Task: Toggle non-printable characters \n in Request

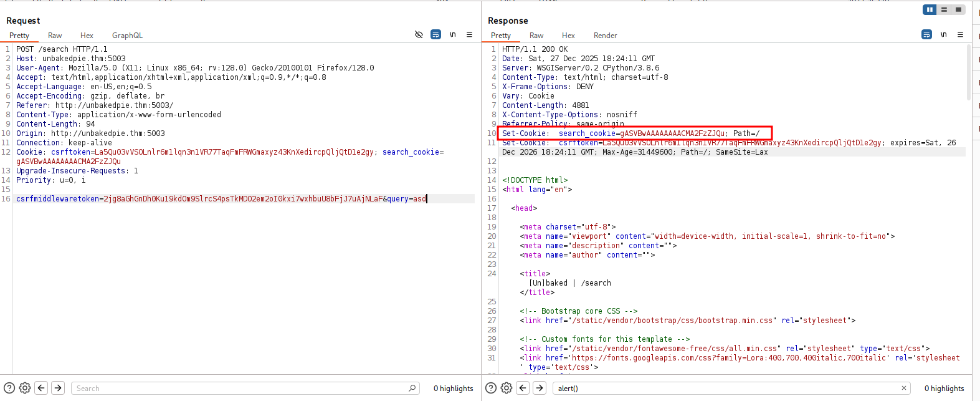Action: point(452,34)
